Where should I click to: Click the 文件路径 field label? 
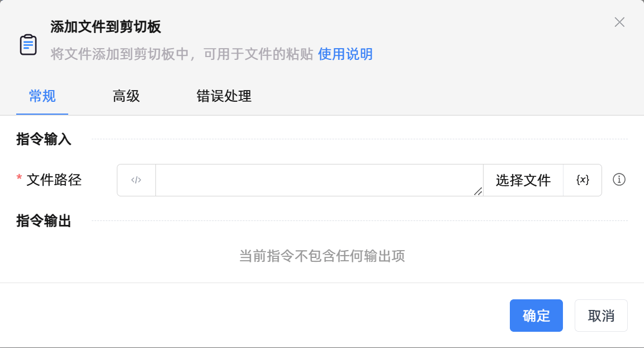point(54,180)
